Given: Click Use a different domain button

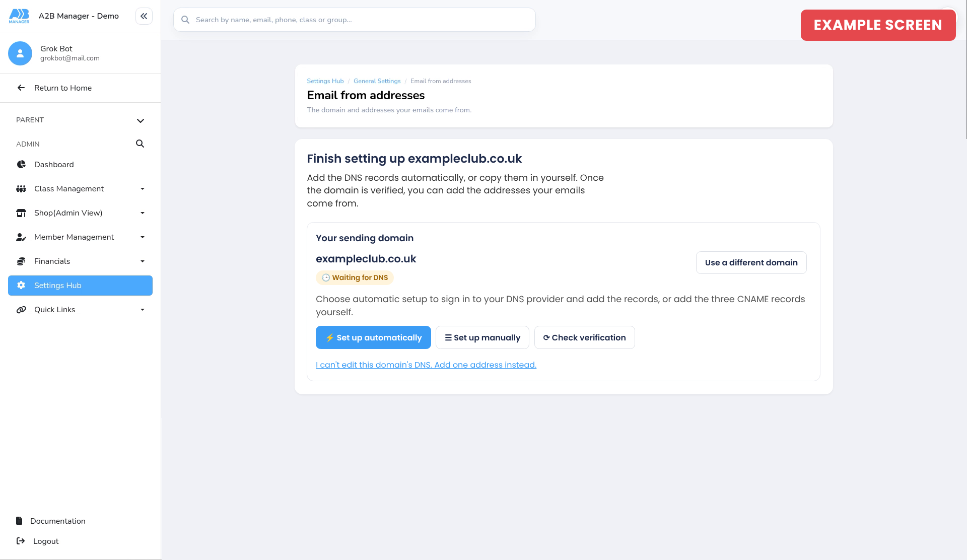Looking at the screenshot, I should [x=751, y=263].
